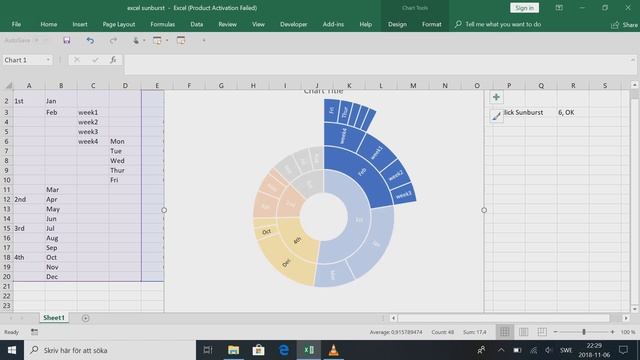Image resolution: width=640 pixels, height=360 pixels.
Task: Click the Chart Styles brush button
Action: click(x=496, y=116)
